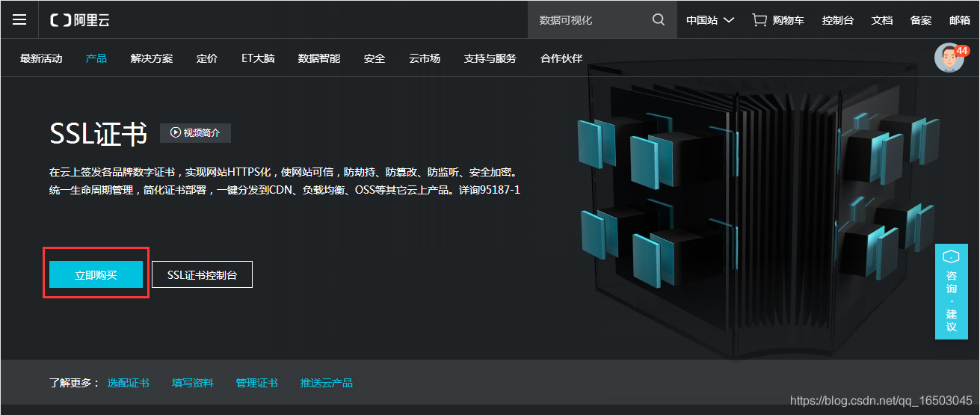
Task: Open 备案 in top bar
Action: tap(921, 20)
